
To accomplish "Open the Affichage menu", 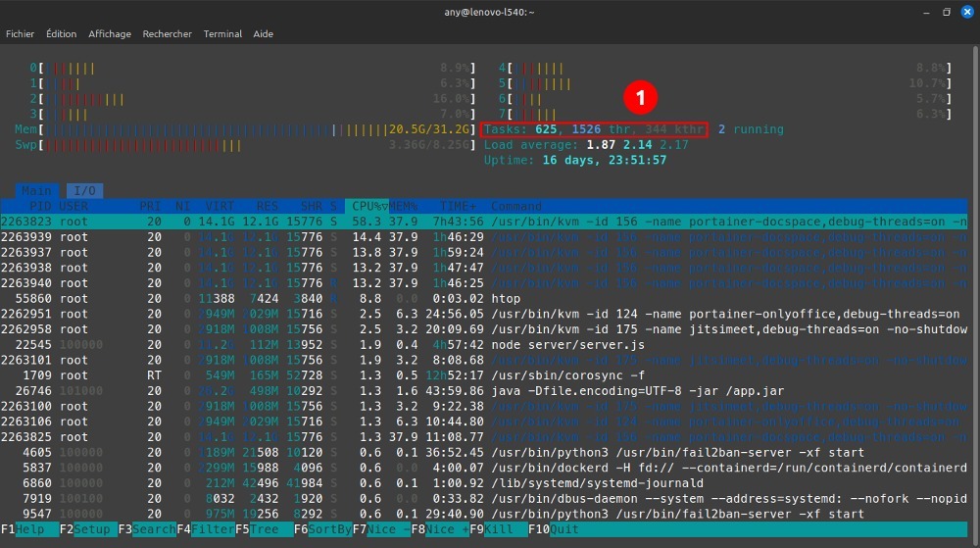I will [x=110, y=33].
